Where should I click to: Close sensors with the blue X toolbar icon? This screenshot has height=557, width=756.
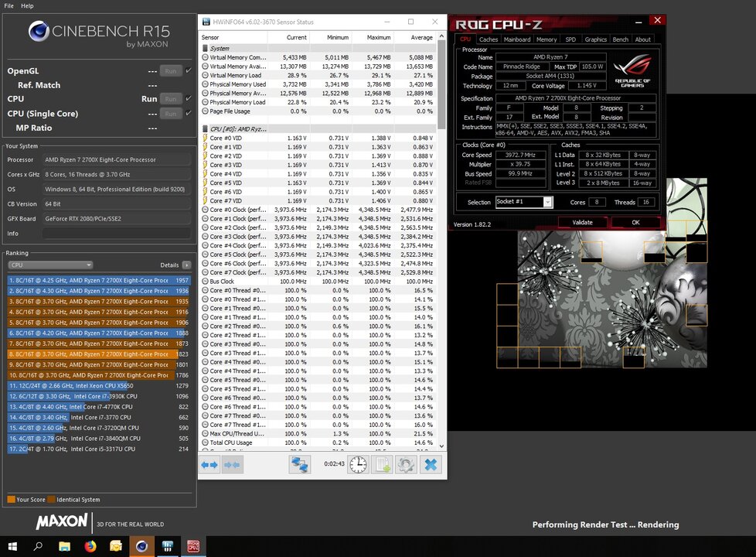pyautogui.click(x=431, y=465)
